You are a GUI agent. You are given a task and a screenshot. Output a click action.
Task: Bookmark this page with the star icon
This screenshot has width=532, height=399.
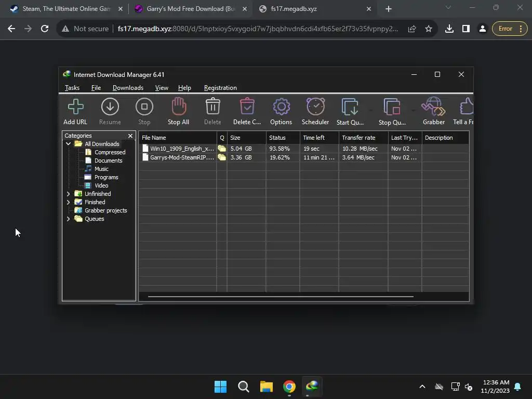tap(429, 29)
